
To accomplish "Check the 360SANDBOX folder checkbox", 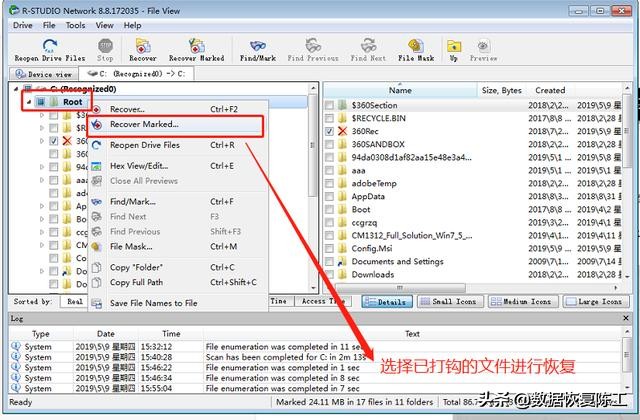I will coord(329,144).
